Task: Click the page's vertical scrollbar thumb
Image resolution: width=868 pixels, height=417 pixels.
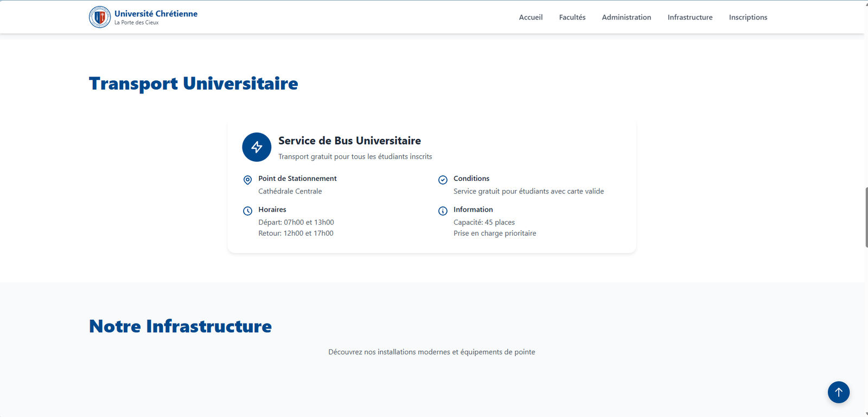Action: pyautogui.click(x=866, y=217)
